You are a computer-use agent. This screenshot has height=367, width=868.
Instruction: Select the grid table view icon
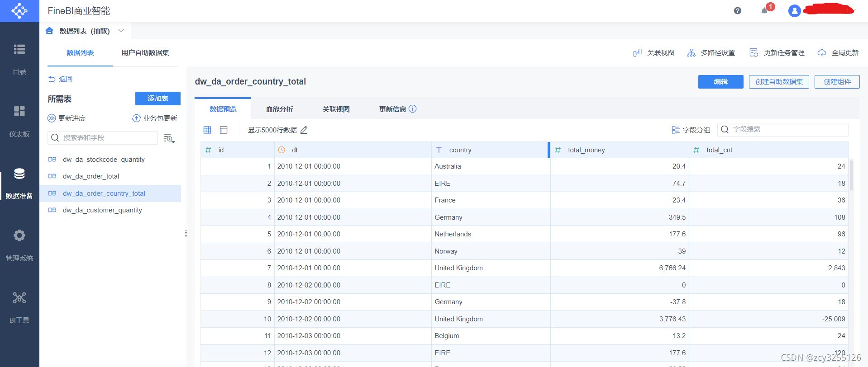(x=207, y=130)
